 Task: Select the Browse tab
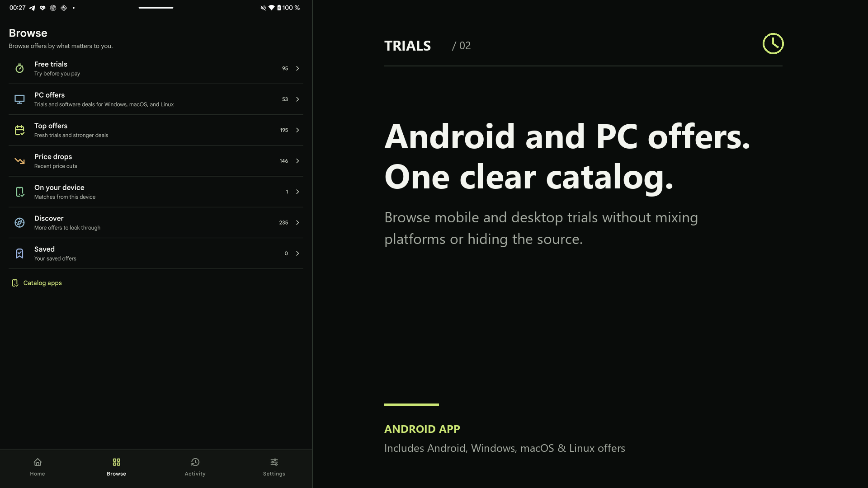tap(117, 467)
